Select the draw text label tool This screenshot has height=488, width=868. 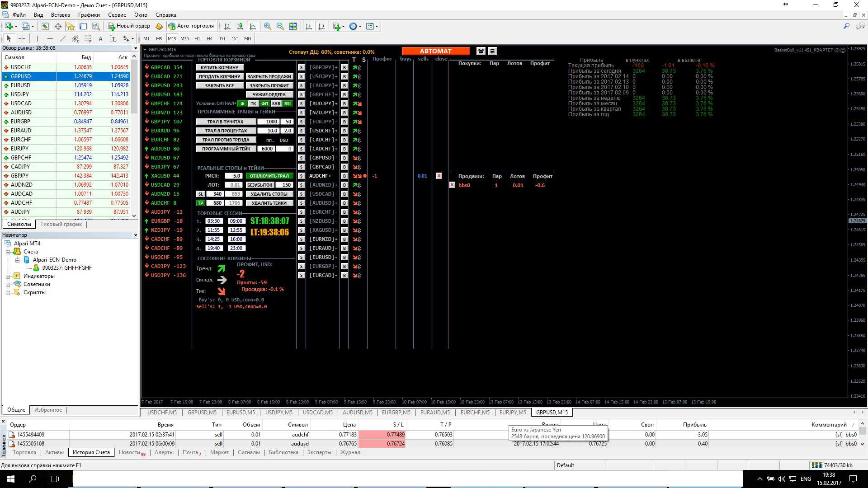[x=113, y=39]
